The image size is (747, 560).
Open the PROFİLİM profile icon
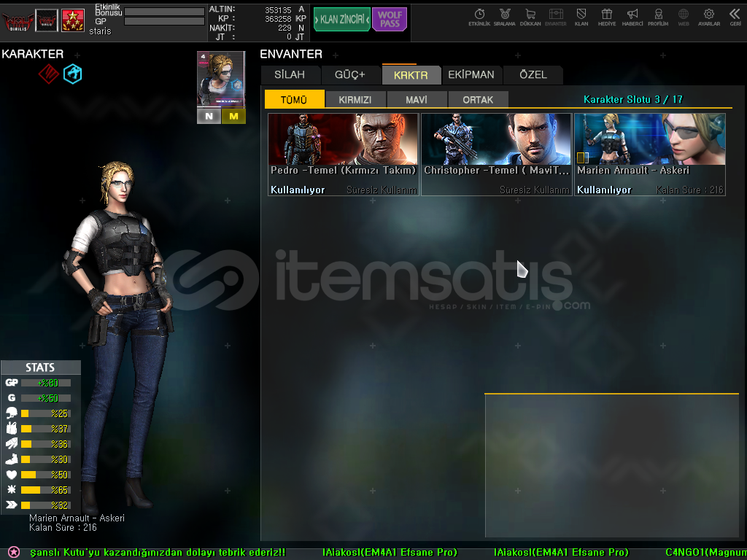click(x=658, y=17)
